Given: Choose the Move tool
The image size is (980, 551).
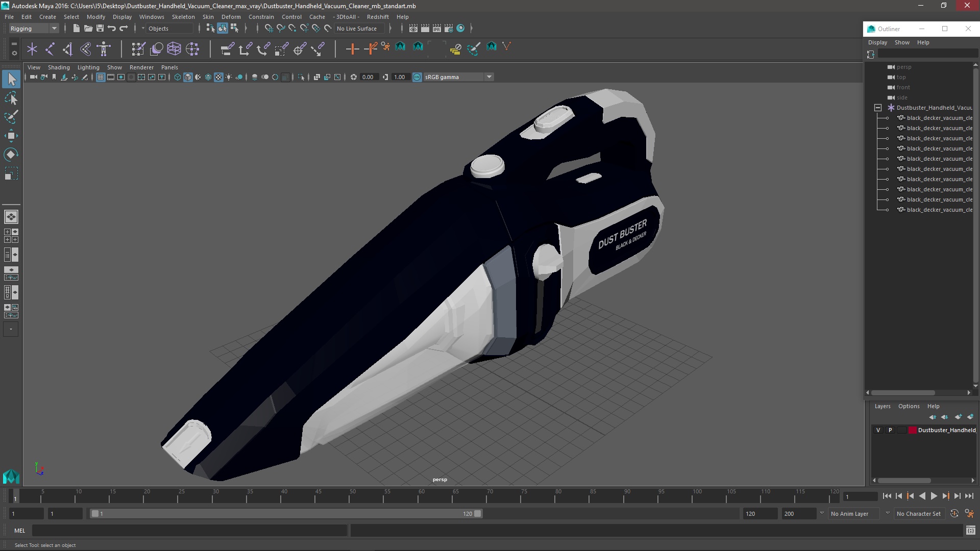Looking at the screenshot, I should point(11,136).
